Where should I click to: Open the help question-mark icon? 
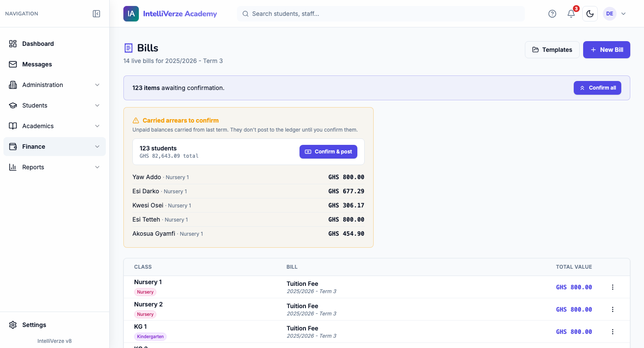coord(552,14)
